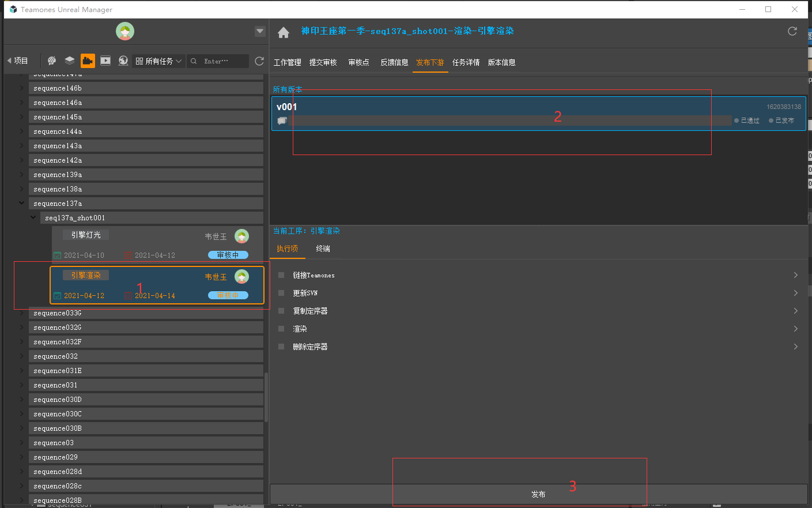Expand the 复制定序器 item chevron
The width and height of the screenshot is (812, 508).
pos(795,311)
